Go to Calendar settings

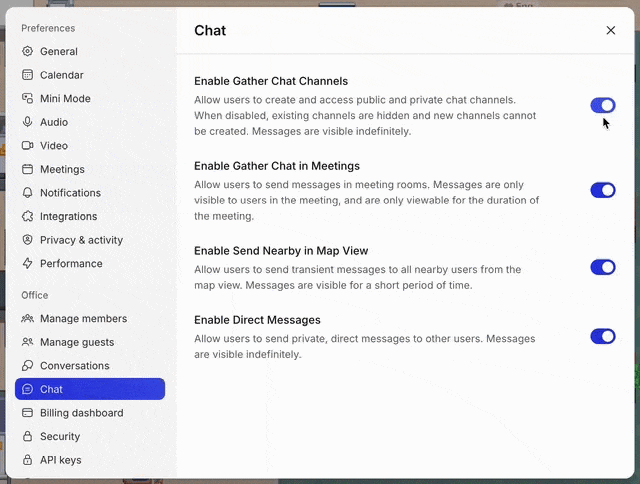point(90,75)
